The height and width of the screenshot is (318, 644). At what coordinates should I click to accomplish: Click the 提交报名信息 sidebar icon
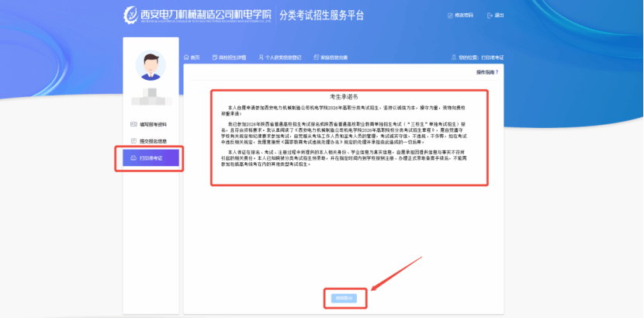pos(133,140)
